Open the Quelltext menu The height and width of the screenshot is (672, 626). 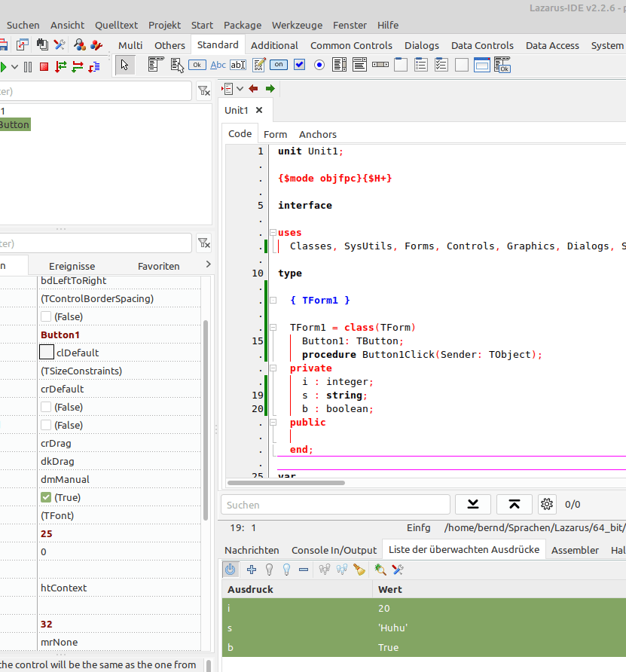point(116,26)
